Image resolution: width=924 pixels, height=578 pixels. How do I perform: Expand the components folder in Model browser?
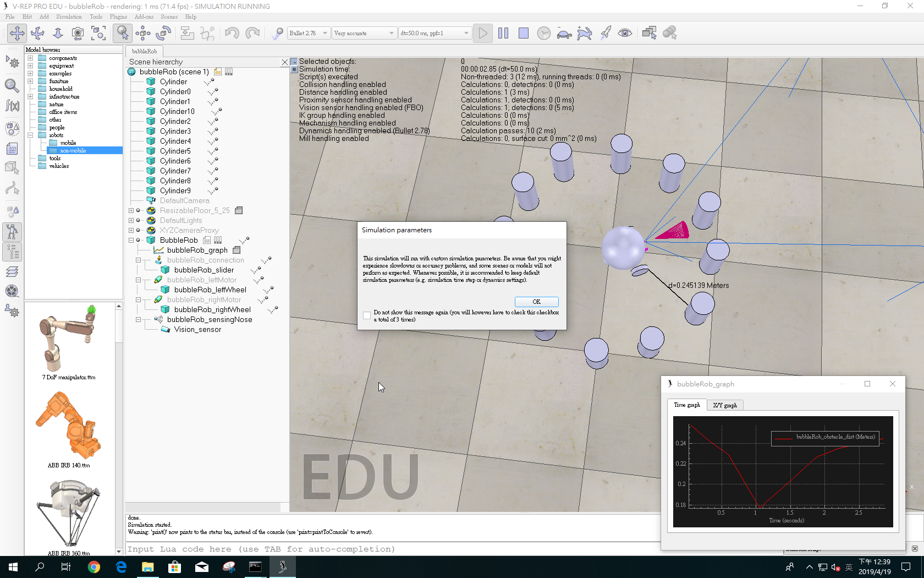point(30,58)
